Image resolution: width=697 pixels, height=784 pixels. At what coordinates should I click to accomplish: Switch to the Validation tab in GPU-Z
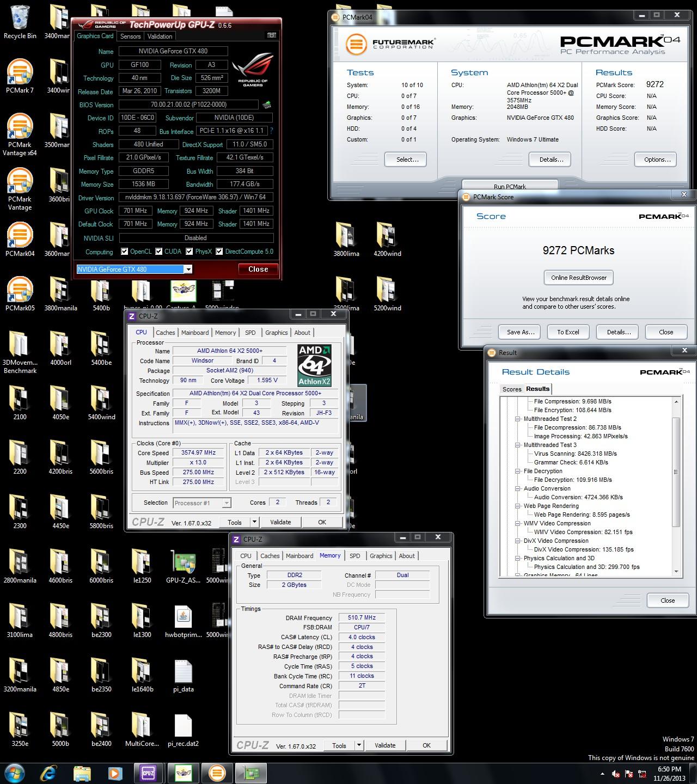coord(160,36)
